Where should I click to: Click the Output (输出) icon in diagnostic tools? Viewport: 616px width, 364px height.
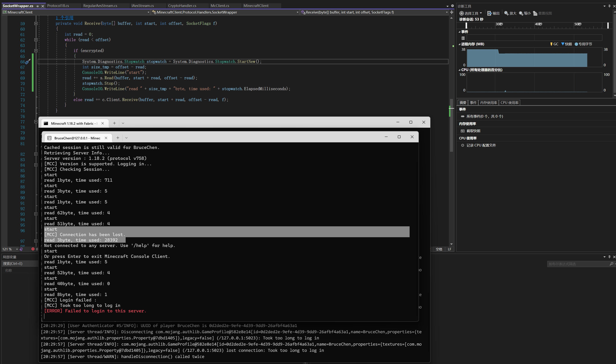pyautogui.click(x=489, y=13)
